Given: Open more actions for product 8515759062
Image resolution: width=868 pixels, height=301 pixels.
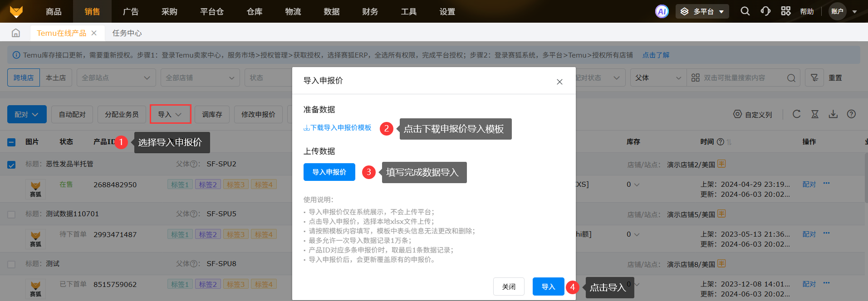Looking at the screenshot, I should [x=826, y=283].
